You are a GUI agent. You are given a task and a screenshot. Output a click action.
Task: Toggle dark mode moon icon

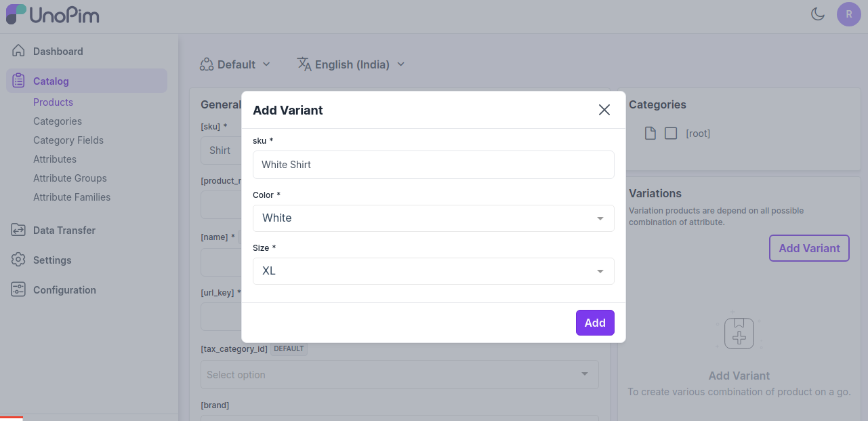coord(818,14)
